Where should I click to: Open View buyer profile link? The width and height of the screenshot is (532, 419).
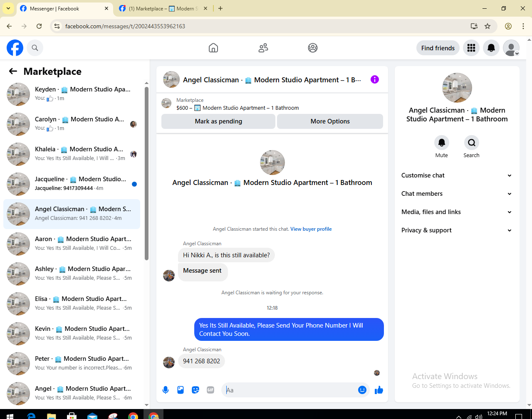[311, 229]
